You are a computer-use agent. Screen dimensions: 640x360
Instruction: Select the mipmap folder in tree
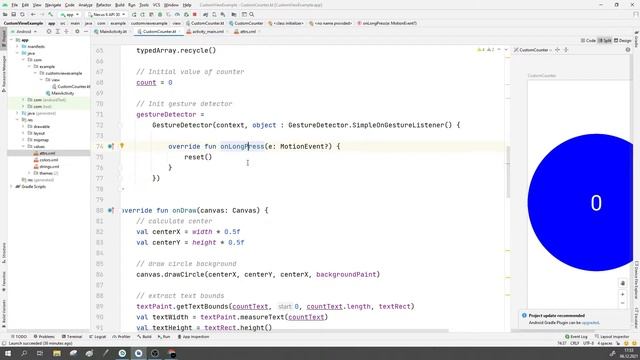38,140
